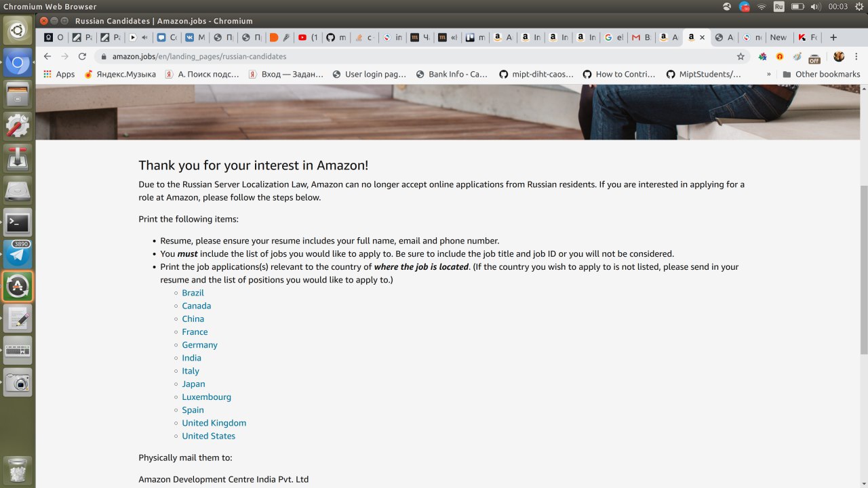The width and height of the screenshot is (868, 488).
Task: Open Apps shortcut in bookmarks bar
Action: 59,74
